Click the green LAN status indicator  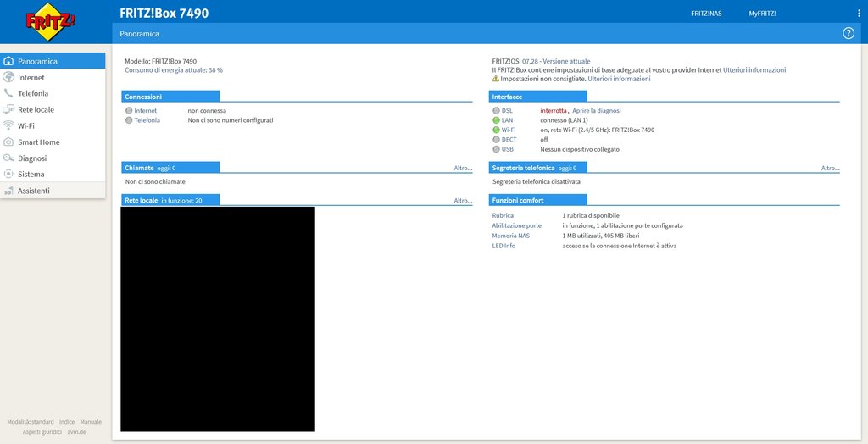coord(496,120)
